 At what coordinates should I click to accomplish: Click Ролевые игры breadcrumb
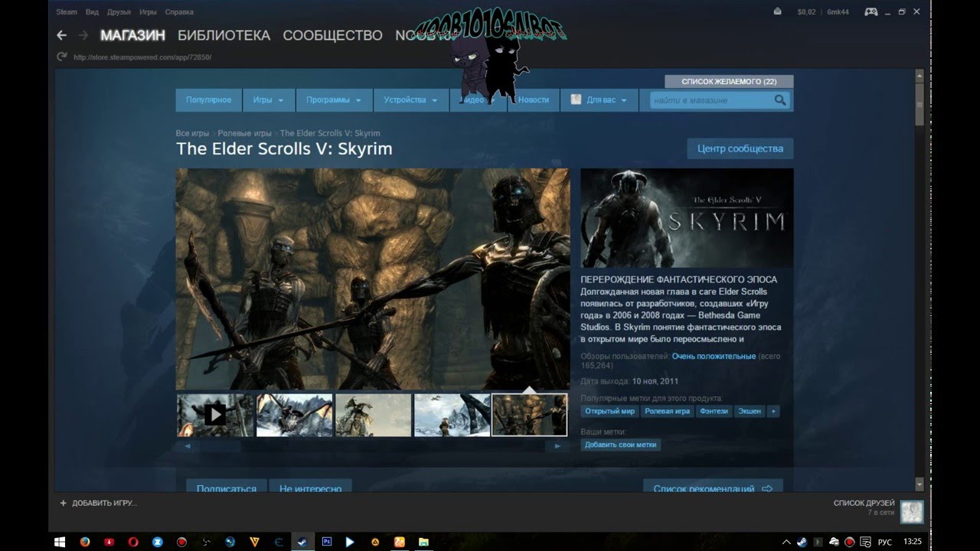tap(245, 133)
